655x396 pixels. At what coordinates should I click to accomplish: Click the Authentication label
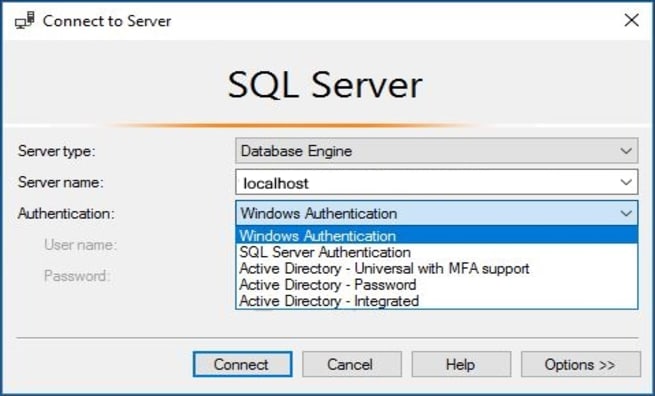(66, 213)
